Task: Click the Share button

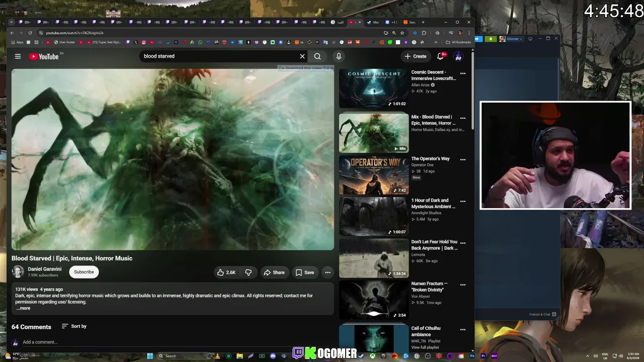Action: click(x=274, y=273)
